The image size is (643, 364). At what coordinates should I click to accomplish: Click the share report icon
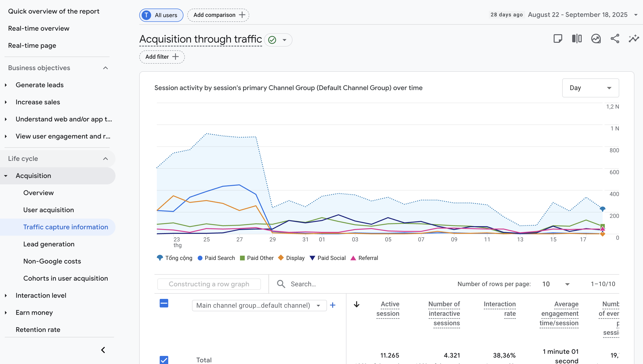pyautogui.click(x=615, y=39)
